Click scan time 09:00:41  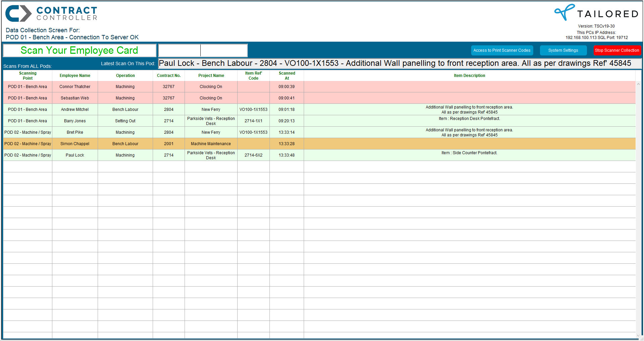point(287,98)
